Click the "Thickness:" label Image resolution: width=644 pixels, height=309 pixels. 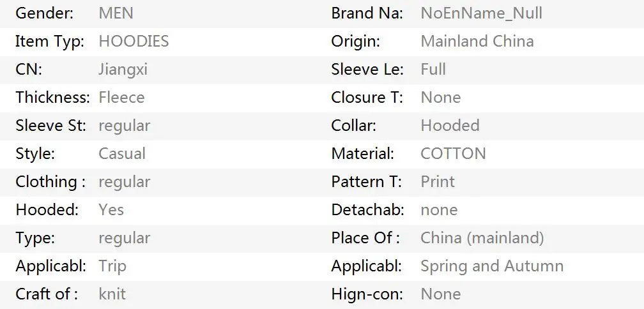tap(52, 98)
